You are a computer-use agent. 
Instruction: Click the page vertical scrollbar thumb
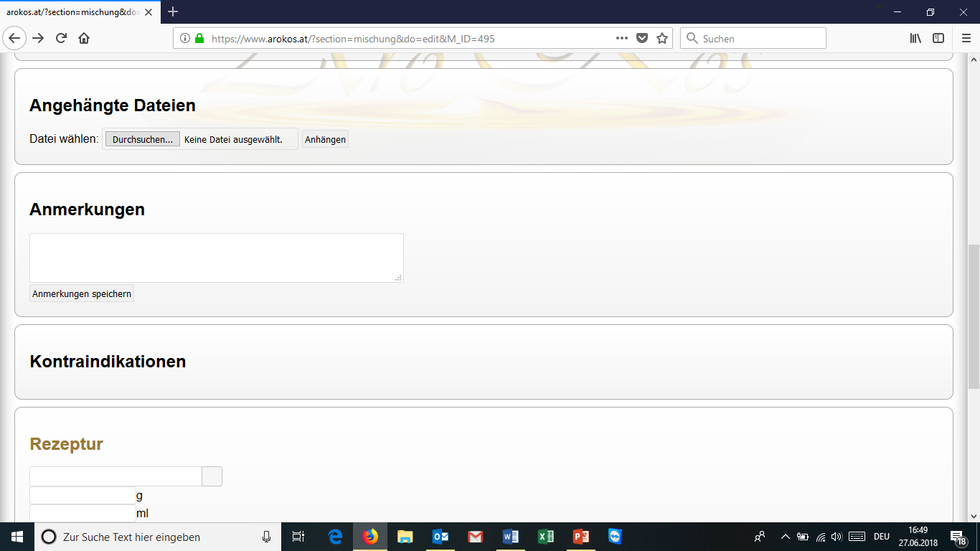(x=974, y=316)
